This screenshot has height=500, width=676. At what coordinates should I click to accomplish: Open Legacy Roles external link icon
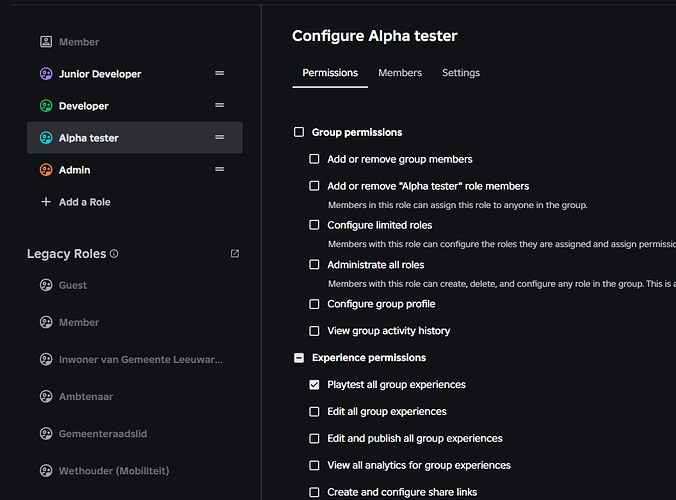(235, 253)
